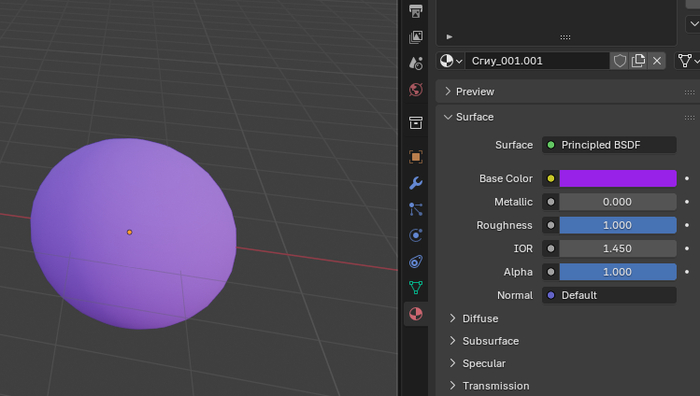Open the View Layer properties tab
Screen dimensions: 700x396
tap(416, 37)
